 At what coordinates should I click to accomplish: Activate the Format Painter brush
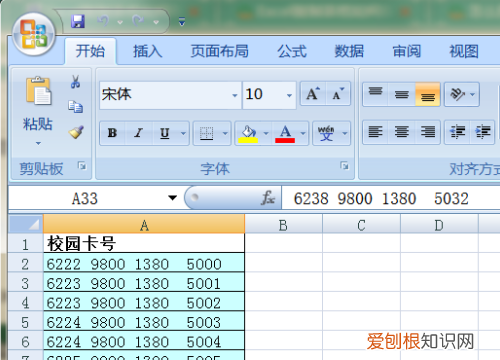coord(76,132)
